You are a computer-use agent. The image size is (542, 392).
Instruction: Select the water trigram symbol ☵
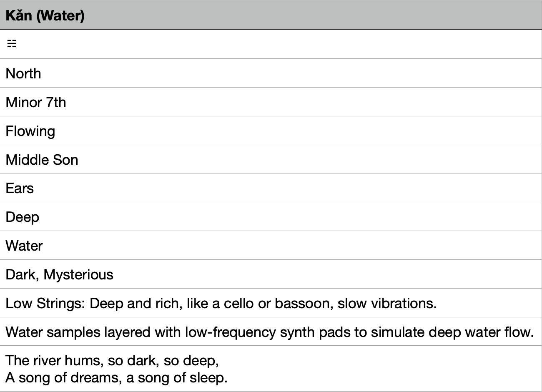pyautogui.click(x=12, y=44)
